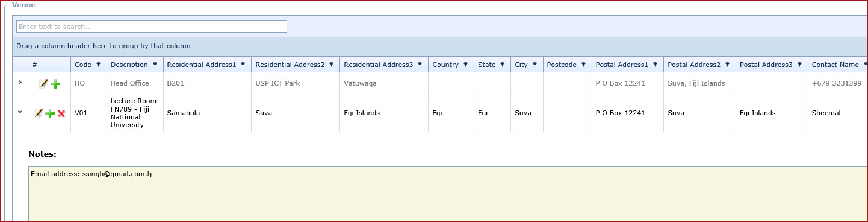Sort by Contact Name column header
This screenshot has width=868, height=222.
pos(835,65)
